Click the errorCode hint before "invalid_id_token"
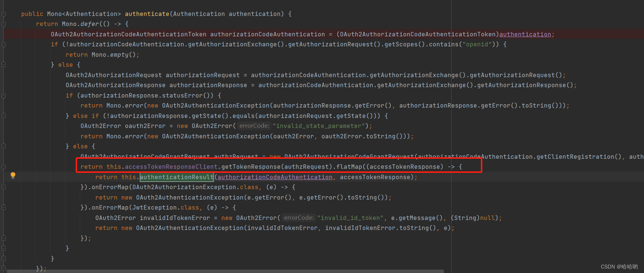 (299, 218)
